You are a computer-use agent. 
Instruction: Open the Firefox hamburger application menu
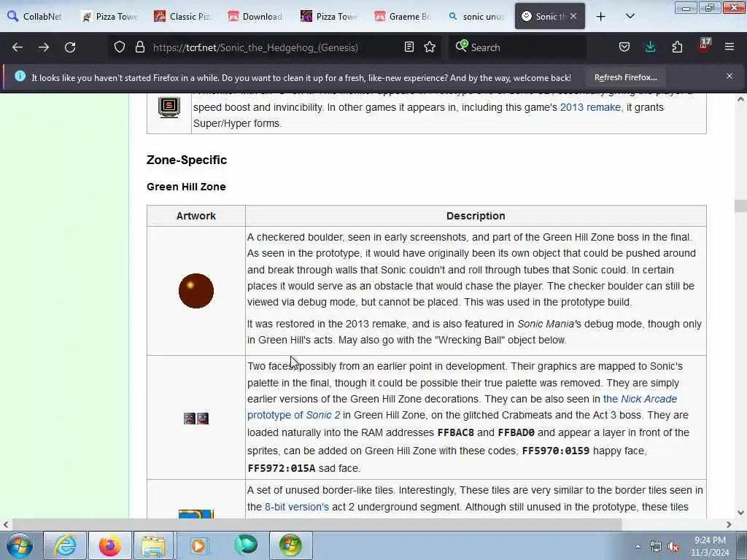729,47
